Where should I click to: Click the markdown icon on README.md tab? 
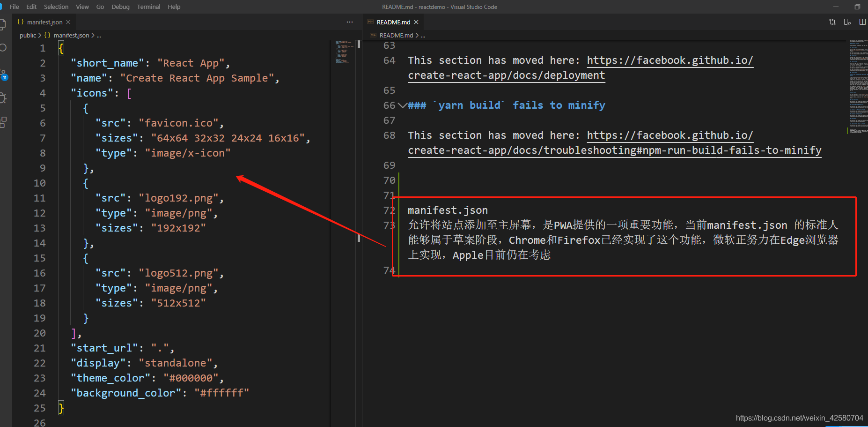point(370,22)
